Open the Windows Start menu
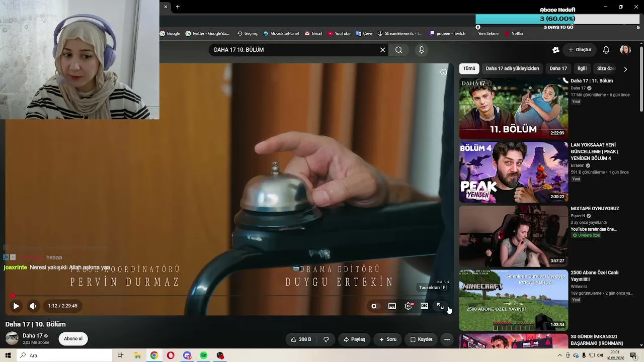 tap(8, 355)
